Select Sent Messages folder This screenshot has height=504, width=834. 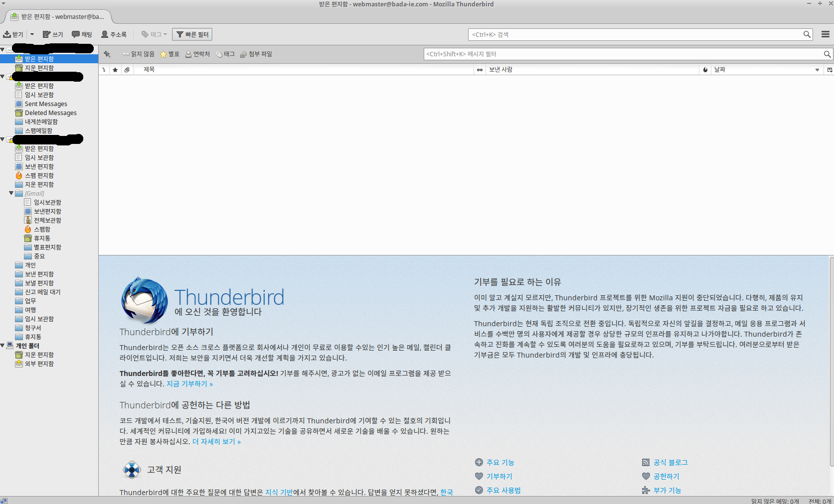(46, 104)
